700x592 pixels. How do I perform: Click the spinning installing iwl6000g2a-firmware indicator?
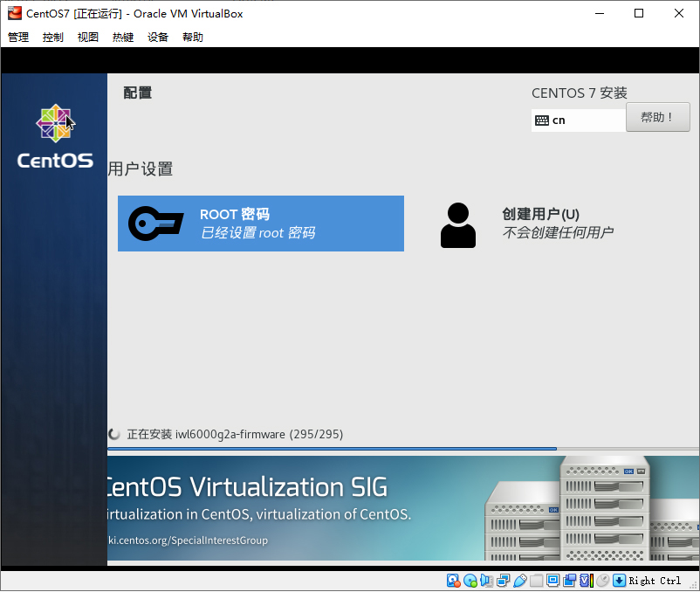coord(114,434)
